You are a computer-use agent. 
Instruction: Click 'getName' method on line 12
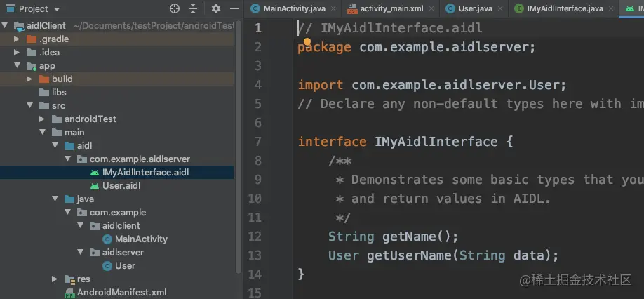tap(409, 237)
